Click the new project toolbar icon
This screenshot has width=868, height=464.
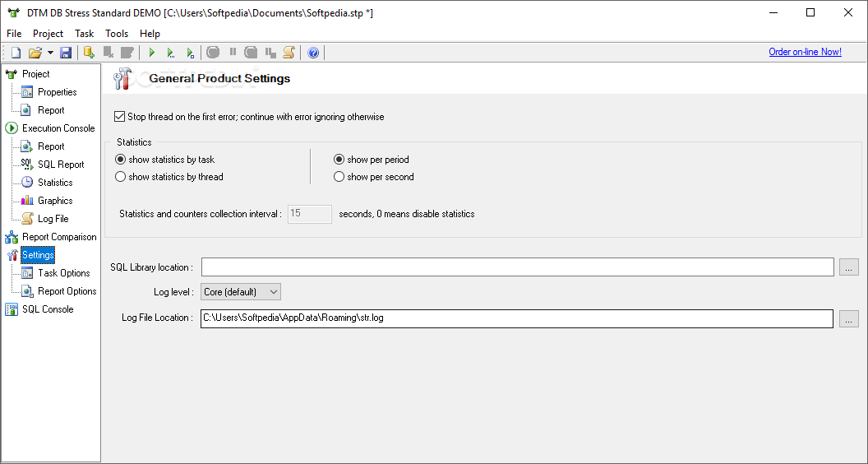[x=16, y=53]
